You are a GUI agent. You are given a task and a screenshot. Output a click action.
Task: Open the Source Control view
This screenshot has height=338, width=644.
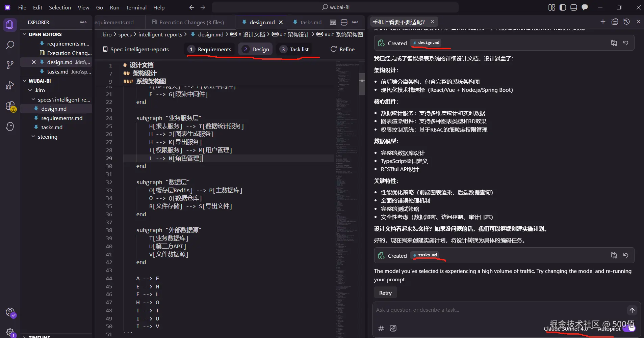pyautogui.click(x=10, y=65)
